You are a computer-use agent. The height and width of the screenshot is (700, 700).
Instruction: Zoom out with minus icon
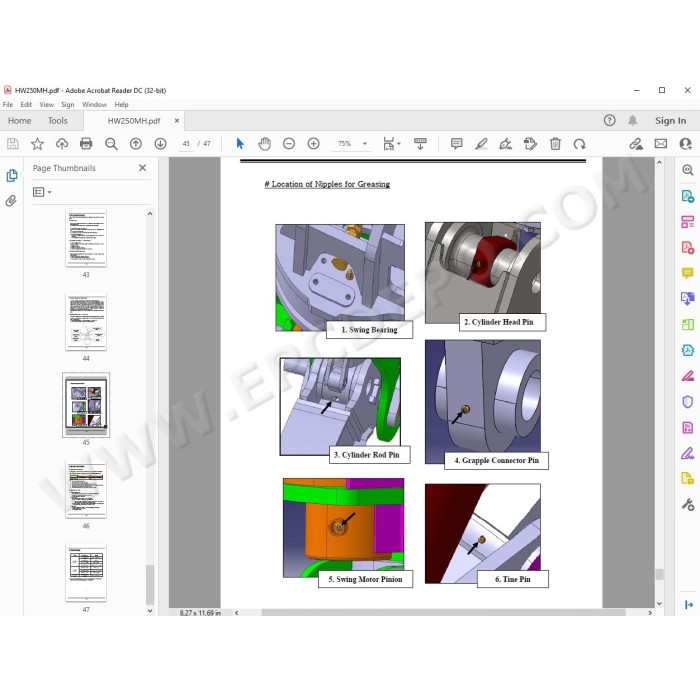(x=289, y=144)
